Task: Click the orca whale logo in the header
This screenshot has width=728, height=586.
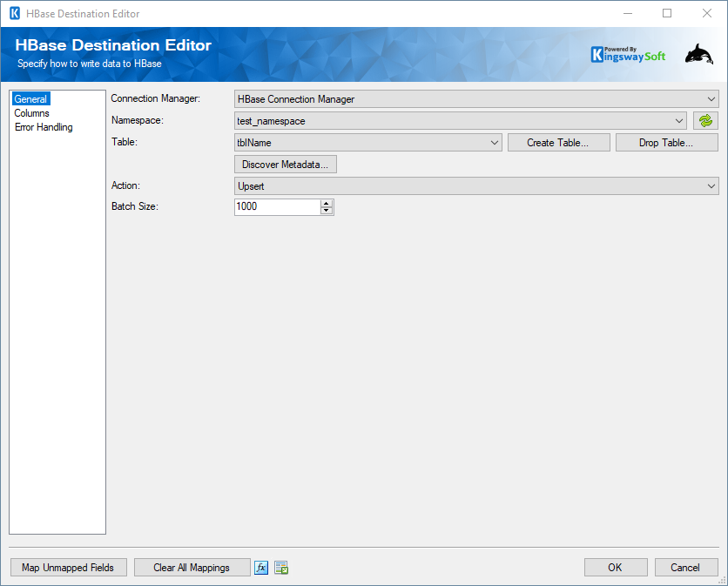Action: tap(699, 54)
